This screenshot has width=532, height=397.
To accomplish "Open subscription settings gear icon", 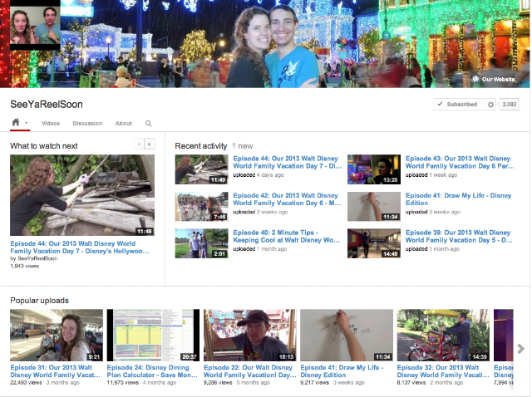I will coord(490,105).
